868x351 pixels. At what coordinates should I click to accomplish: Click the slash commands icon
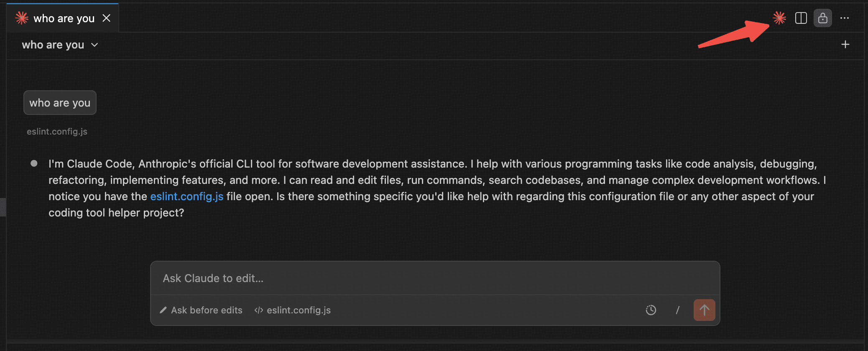pos(678,310)
